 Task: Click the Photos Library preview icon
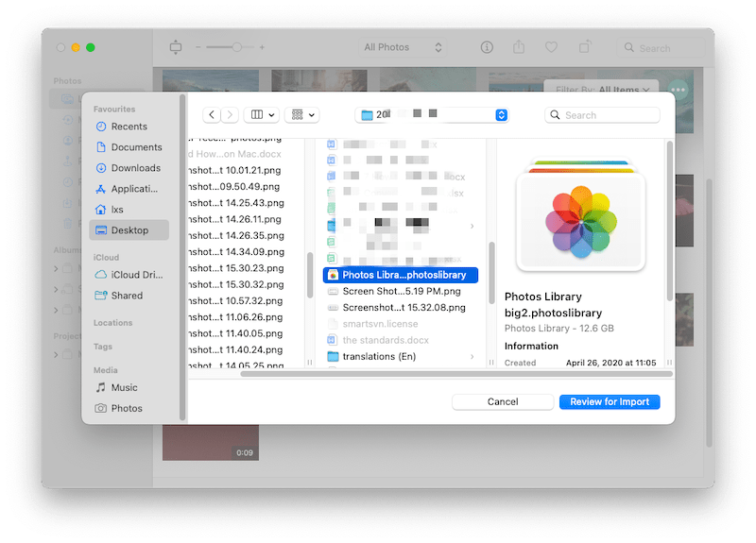click(x=581, y=216)
